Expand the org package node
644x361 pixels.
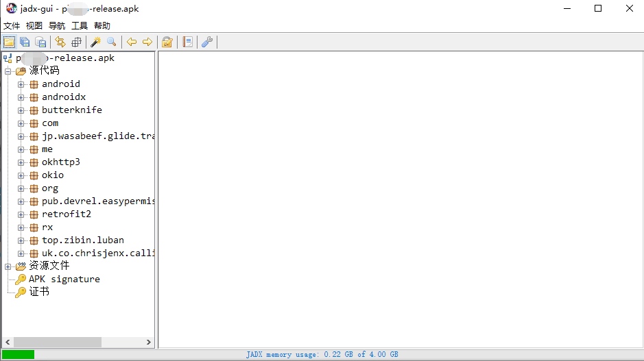[x=21, y=188]
